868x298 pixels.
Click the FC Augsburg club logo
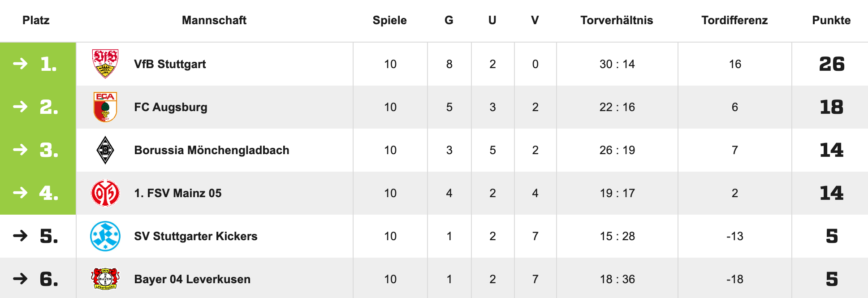click(105, 107)
